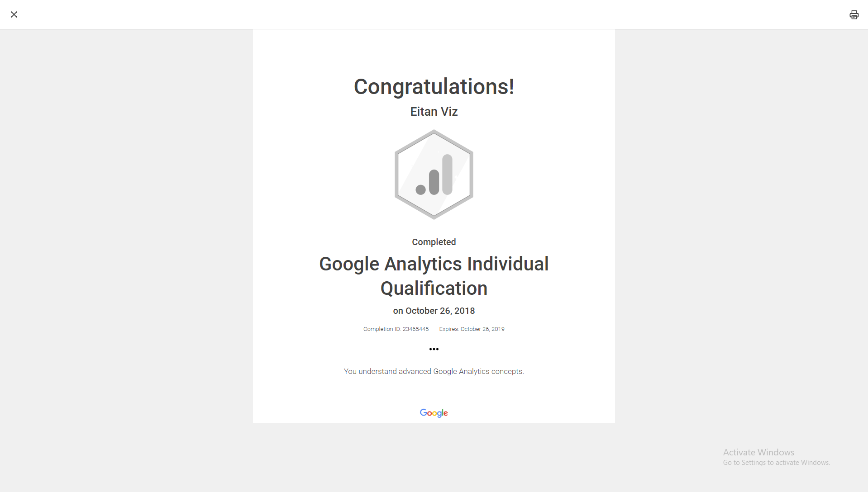Click the Activate Windows watermark heading

pyautogui.click(x=758, y=452)
